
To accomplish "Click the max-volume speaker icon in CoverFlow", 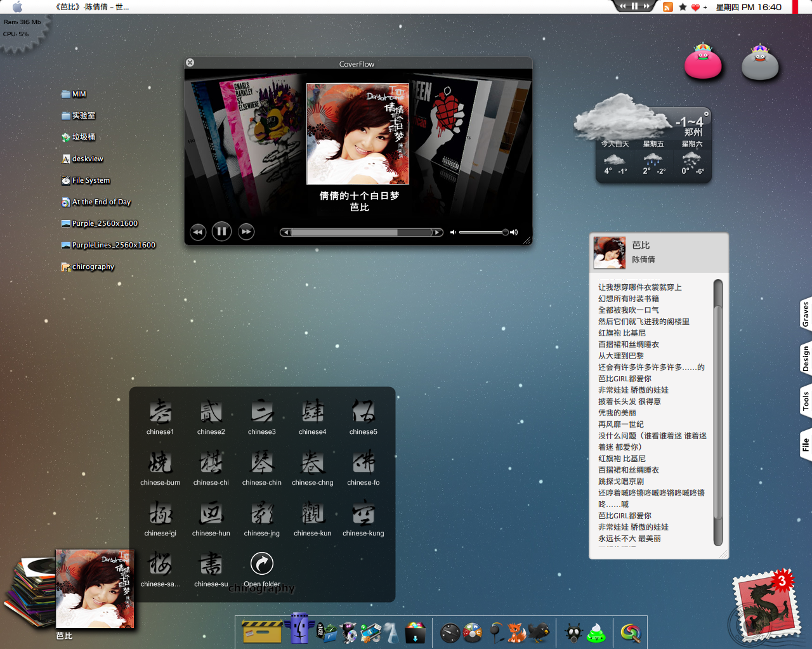I will (x=514, y=232).
